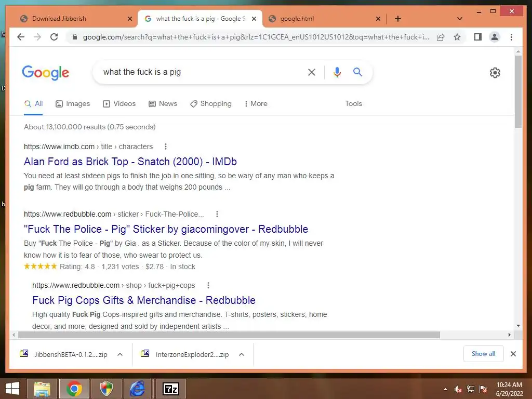Click the muted volume tray icon

click(x=458, y=389)
